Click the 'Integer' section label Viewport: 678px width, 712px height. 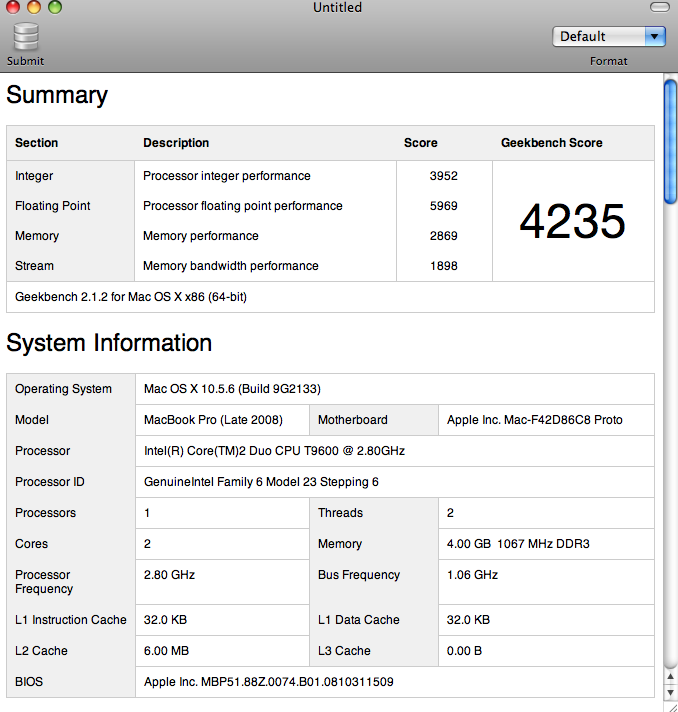(34, 176)
